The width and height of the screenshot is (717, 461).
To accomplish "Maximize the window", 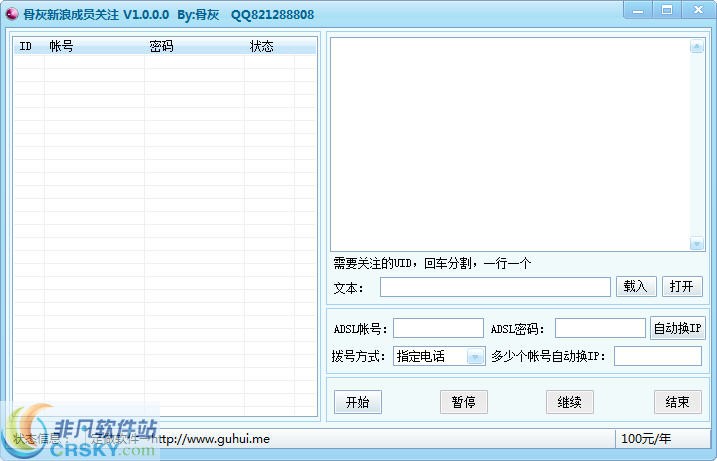I will click(x=667, y=10).
